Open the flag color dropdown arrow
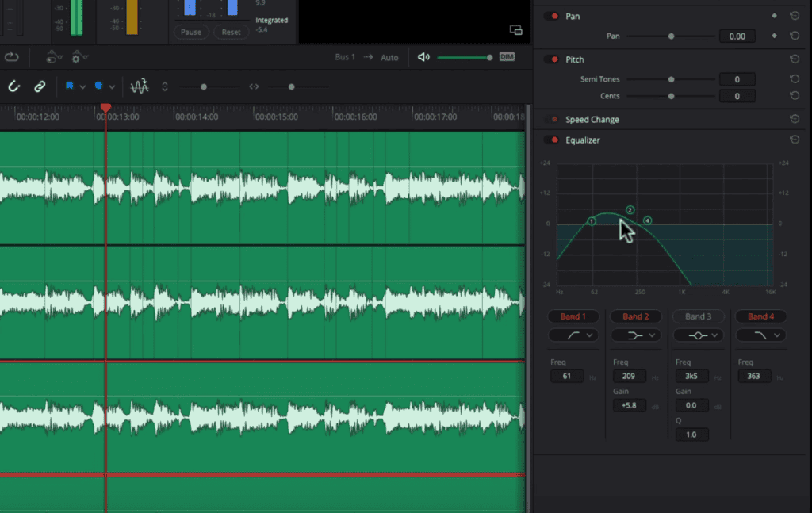The height and width of the screenshot is (513, 812). 82,87
